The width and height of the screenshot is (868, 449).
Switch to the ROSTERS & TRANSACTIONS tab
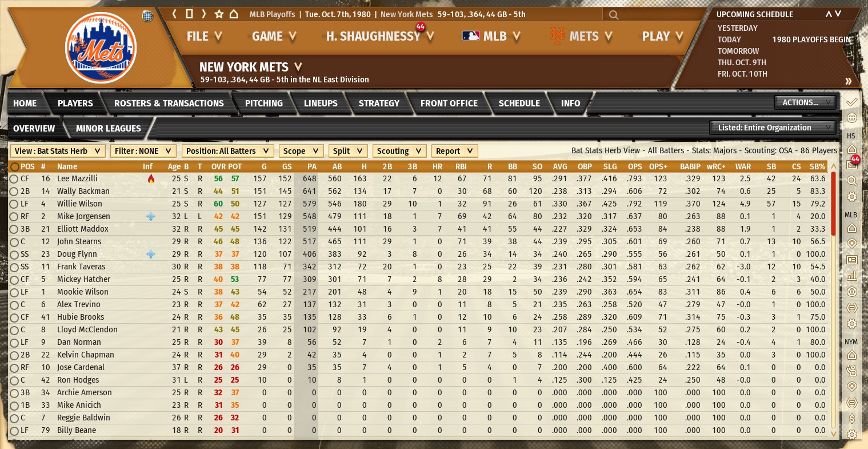[x=169, y=103]
